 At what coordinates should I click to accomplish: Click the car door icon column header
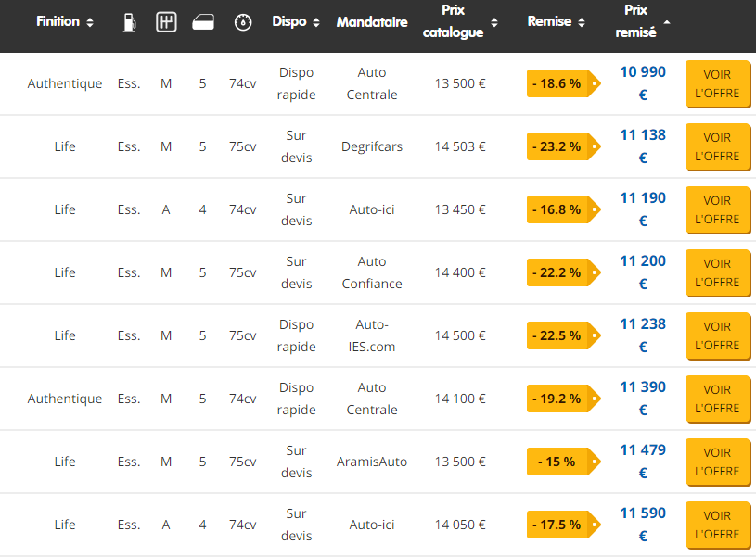click(x=203, y=23)
